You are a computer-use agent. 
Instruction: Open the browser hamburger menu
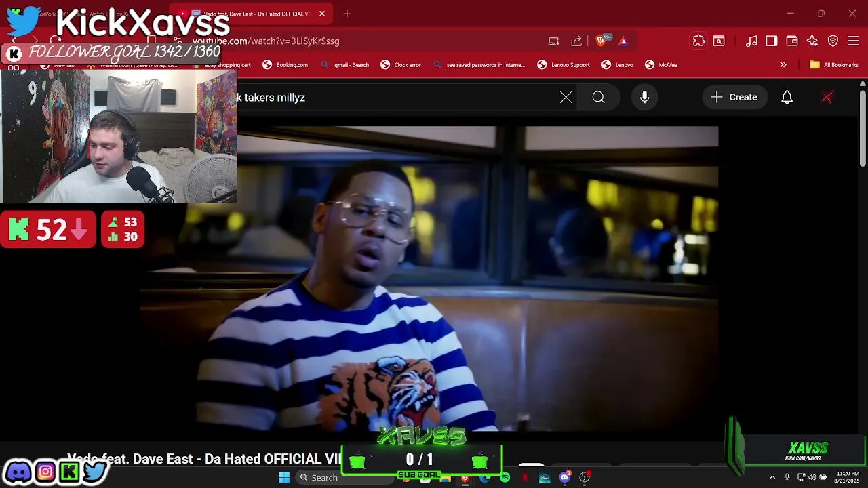(853, 41)
